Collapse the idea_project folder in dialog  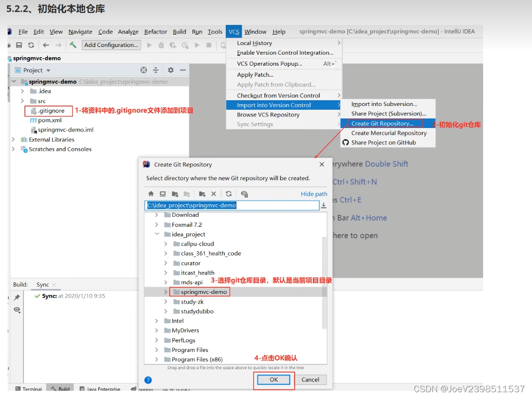point(157,234)
